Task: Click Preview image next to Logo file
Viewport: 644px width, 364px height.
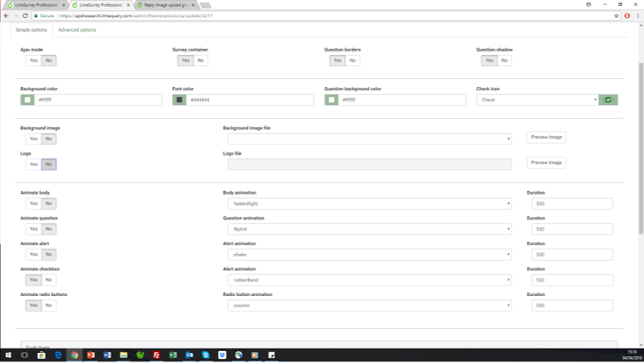Action: coord(546,163)
